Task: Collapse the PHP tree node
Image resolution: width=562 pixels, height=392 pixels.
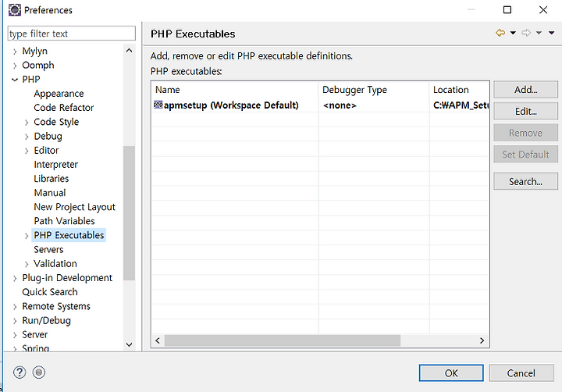Action: click(15, 80)
